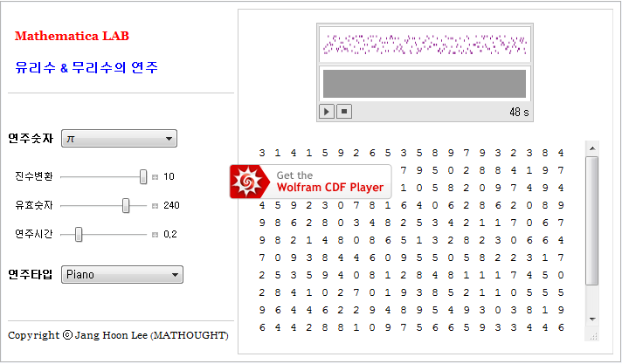Open the 연주타입 dropdown showing Piano
The image size is (622, 364).
tap(122, 274)
